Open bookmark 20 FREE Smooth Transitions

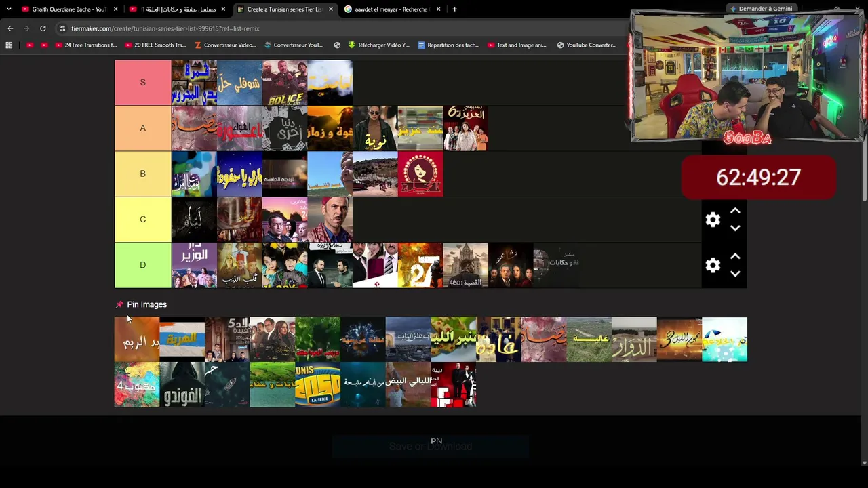click(155, 45)
